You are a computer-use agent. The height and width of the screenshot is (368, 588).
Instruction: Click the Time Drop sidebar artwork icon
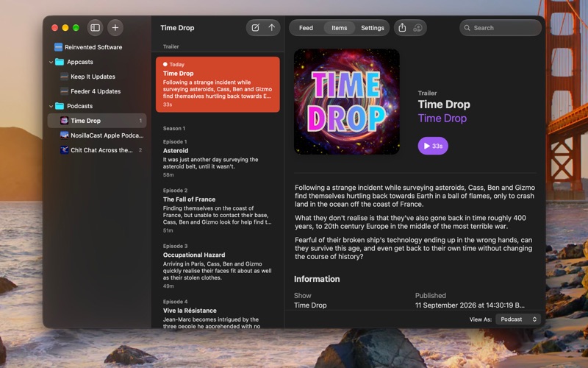[64, 121]
